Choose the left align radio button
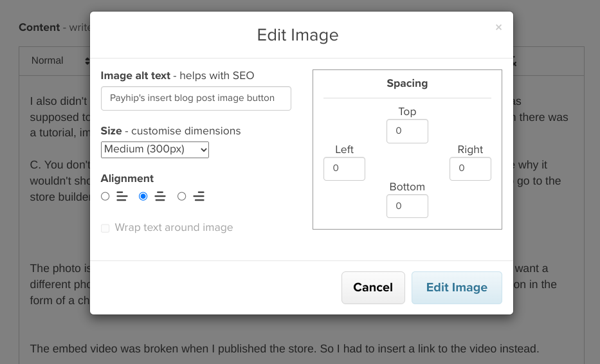The image size is (600, 364). pyautogui.click(x=105, y=196)
